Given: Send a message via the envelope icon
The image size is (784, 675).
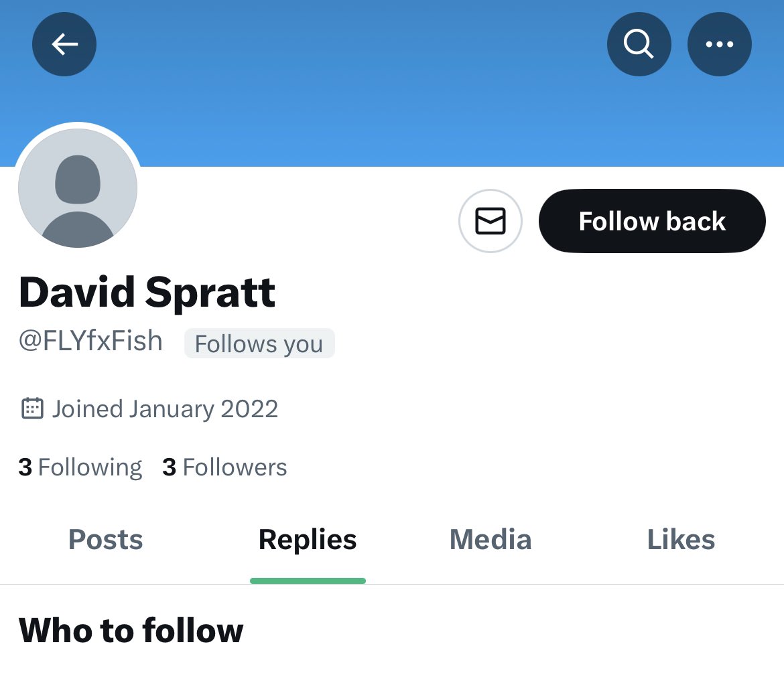Looking at the screenshot, I should tap(490, 221).
